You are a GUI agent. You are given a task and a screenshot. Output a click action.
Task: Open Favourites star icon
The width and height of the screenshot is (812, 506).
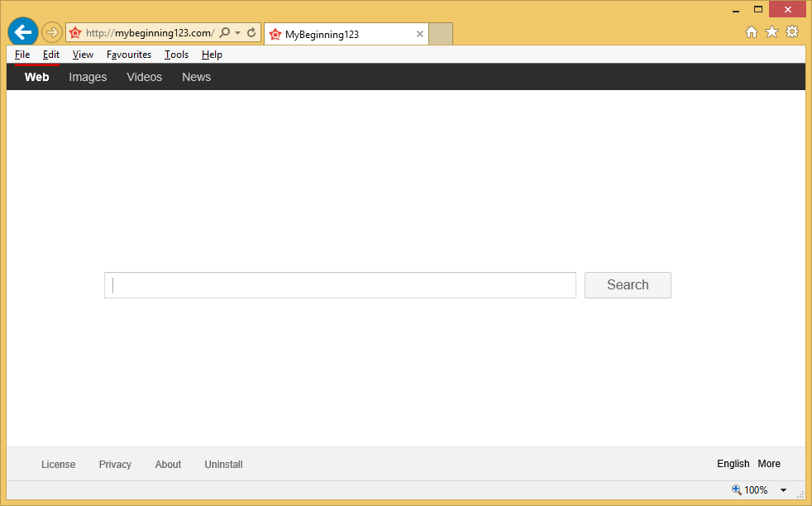click(x=771, y=32)
